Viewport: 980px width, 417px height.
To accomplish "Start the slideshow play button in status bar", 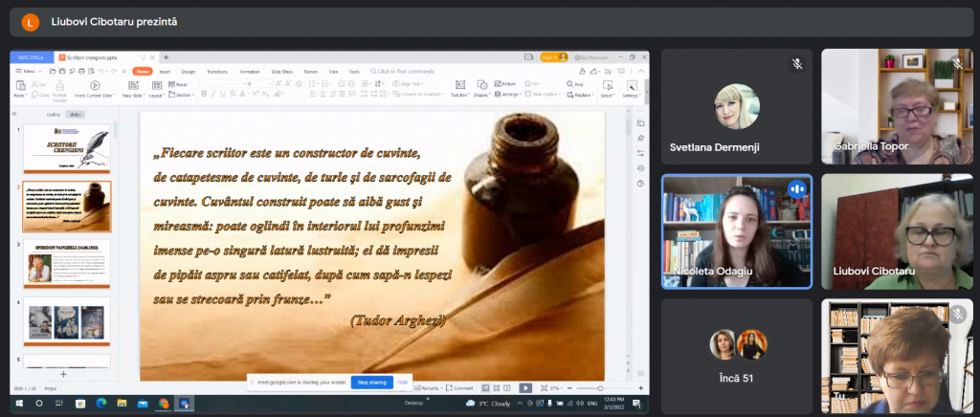I will coord(525,388).
